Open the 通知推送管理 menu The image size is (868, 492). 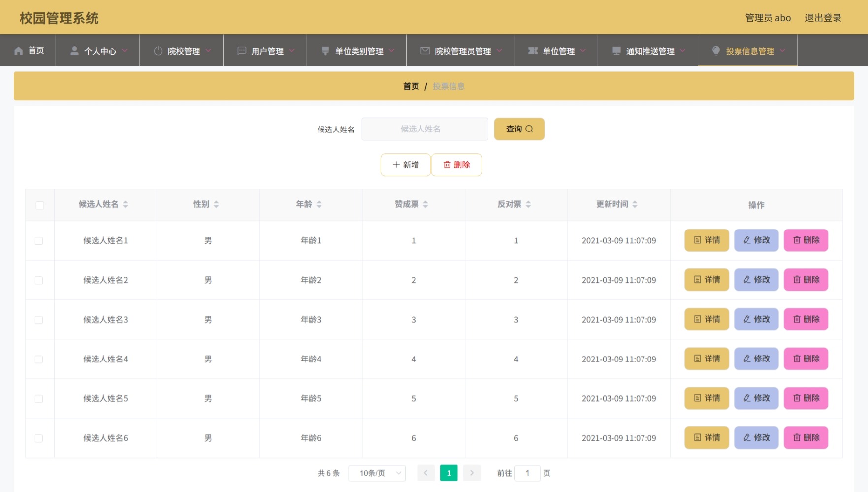tap(648, 50)
